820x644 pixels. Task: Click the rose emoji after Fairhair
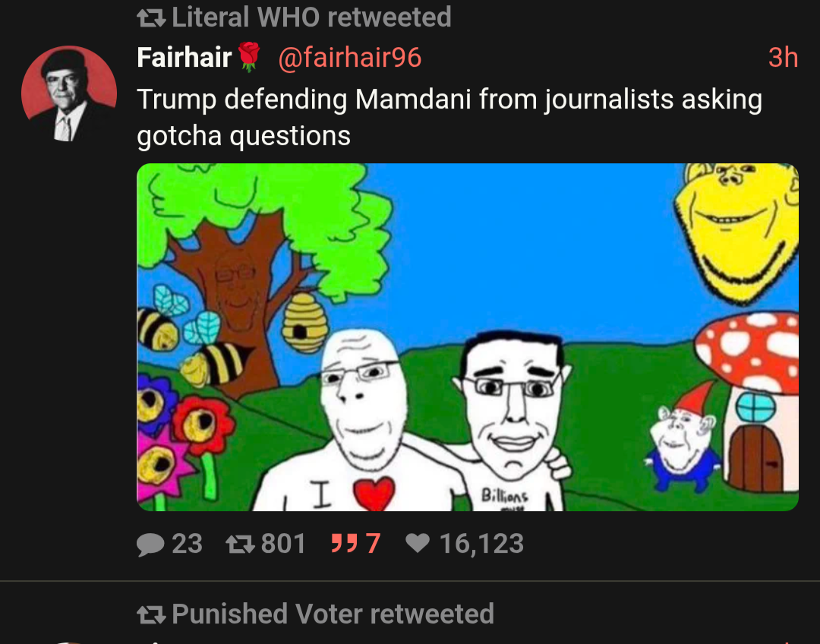click(249, 57)
